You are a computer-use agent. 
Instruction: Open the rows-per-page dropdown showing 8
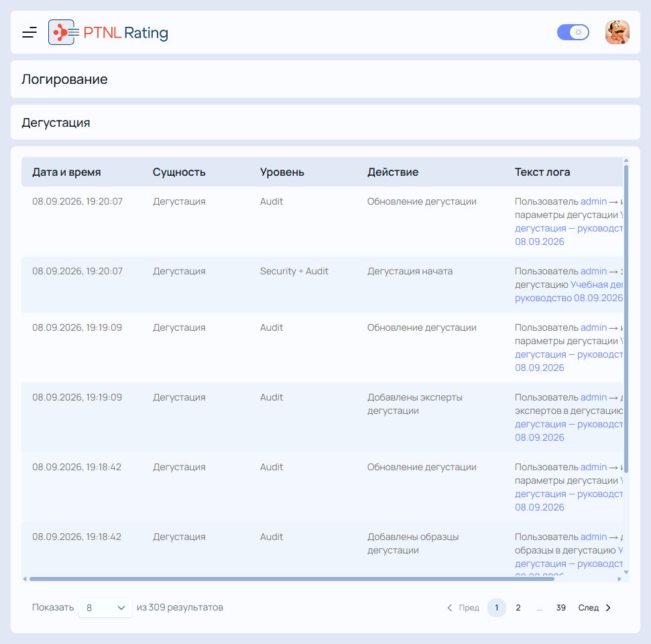click(105, 607)
